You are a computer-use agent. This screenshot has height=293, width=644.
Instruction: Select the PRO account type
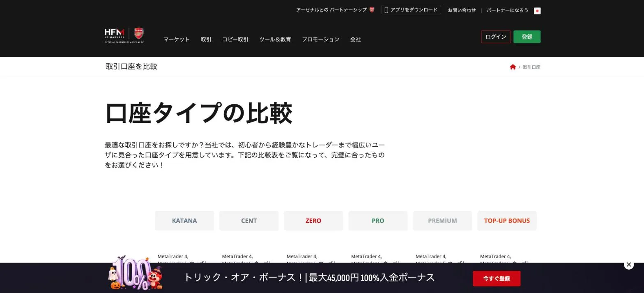coord(378,221)
